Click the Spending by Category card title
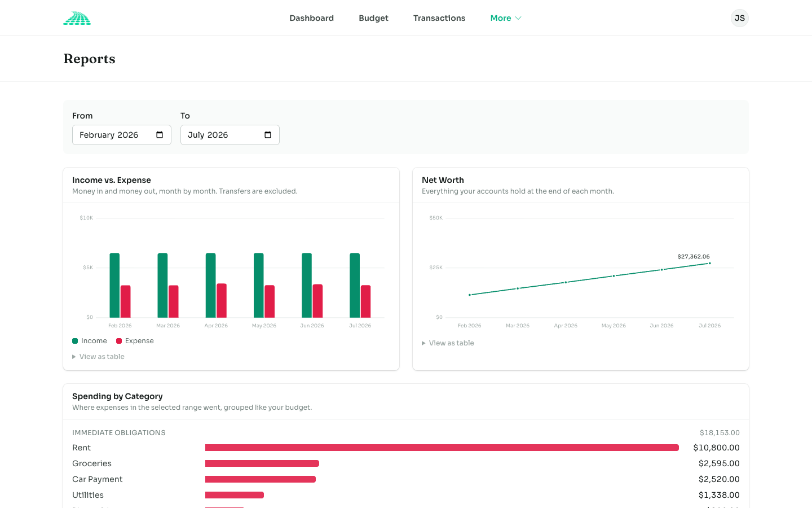The height and width of the screenshot is (508, 812). click(x=117, y=396)
